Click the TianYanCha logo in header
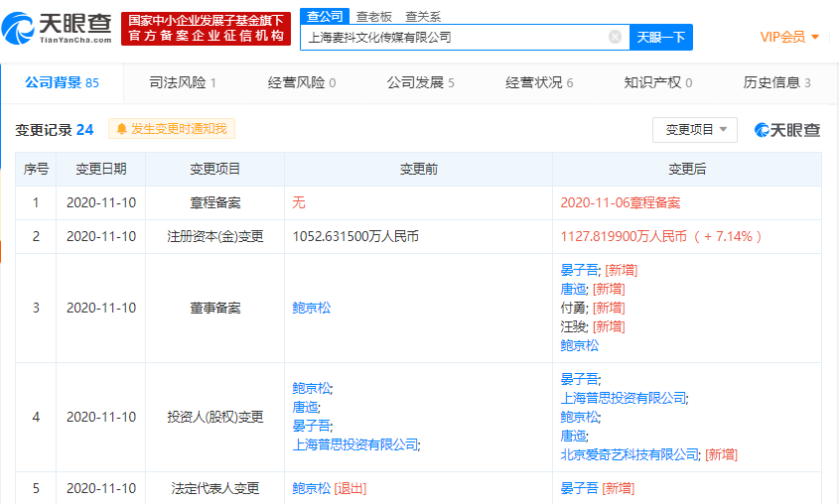The height and width of the screenshot is (504, 839). tap(61, 29)
